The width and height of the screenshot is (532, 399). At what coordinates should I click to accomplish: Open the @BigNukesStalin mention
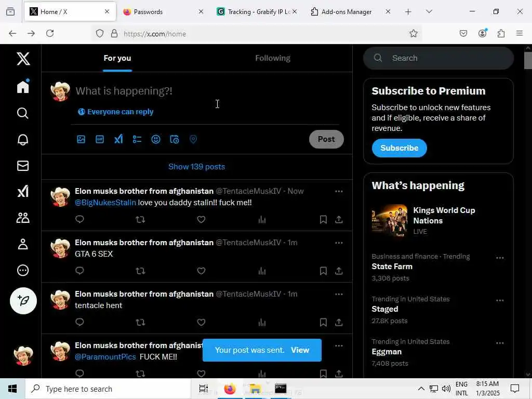pyautogui.click(x=105, y=203)
